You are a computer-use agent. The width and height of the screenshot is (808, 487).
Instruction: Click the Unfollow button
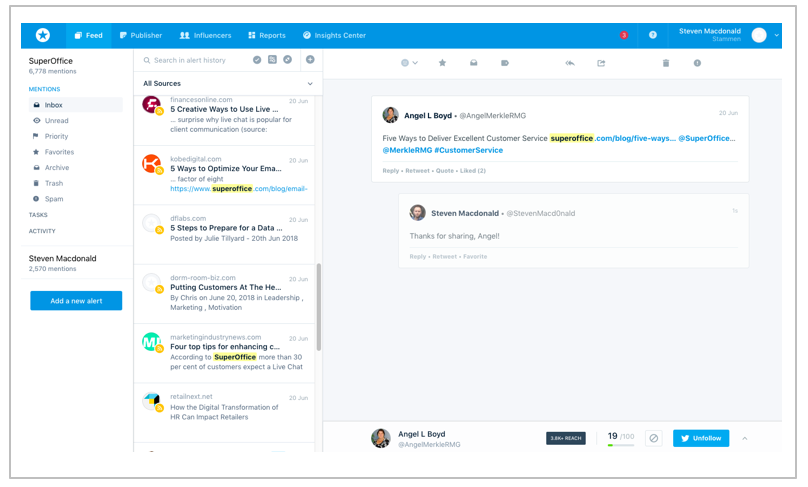point(701,438)
